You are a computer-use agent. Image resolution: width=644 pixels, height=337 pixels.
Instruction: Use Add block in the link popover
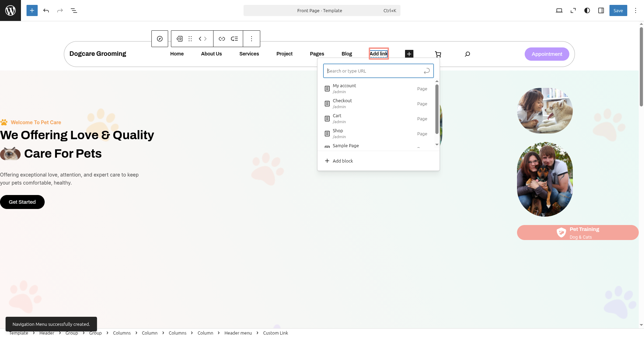click(378, 161)
